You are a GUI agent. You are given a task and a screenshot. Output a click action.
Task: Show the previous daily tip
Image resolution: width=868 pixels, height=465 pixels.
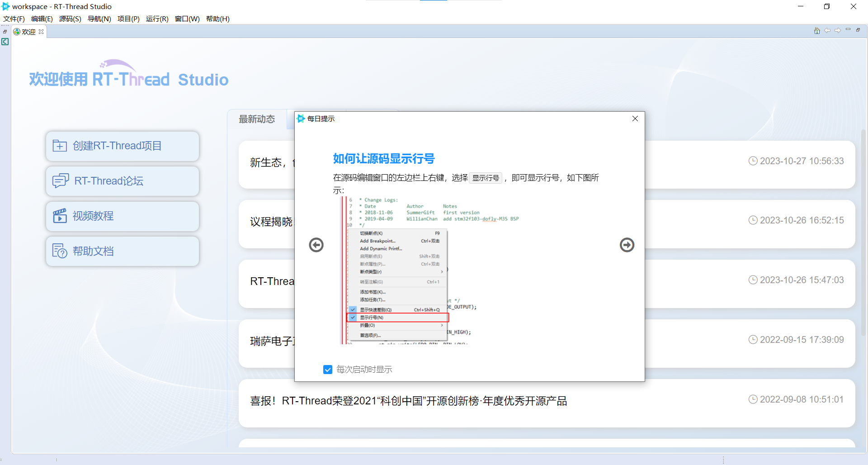316,245
